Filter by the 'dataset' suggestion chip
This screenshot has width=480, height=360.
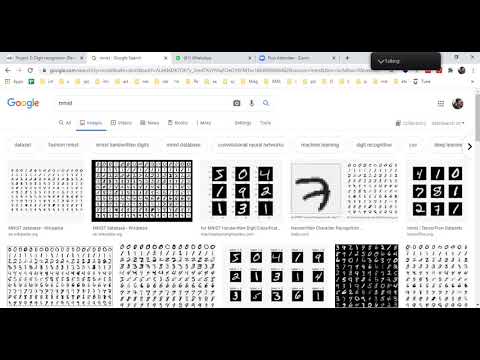pos(23,145)
